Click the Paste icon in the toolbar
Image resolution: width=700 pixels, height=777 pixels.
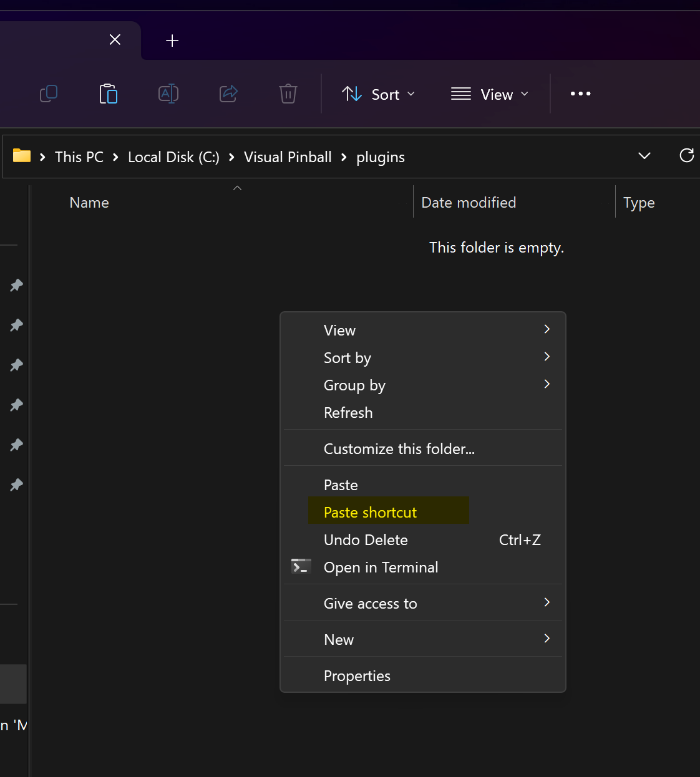tap(108, 94)
